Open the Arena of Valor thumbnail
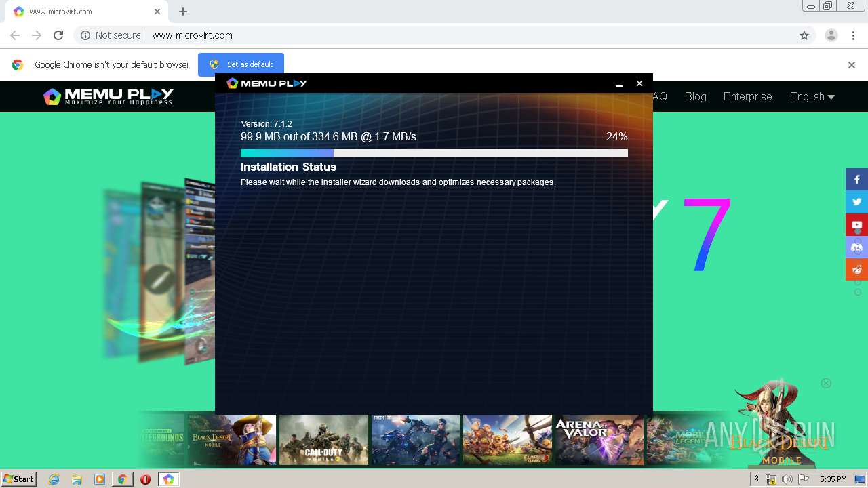Viewport: 868px width, 488px height. pyautogui.click(x=599, y=440)
